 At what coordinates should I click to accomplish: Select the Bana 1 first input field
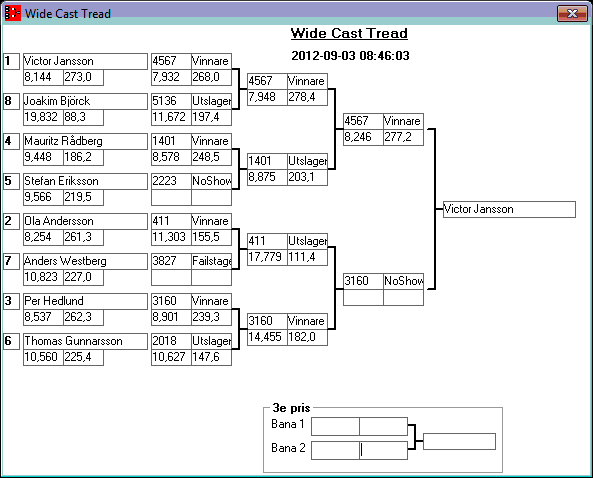335,427
